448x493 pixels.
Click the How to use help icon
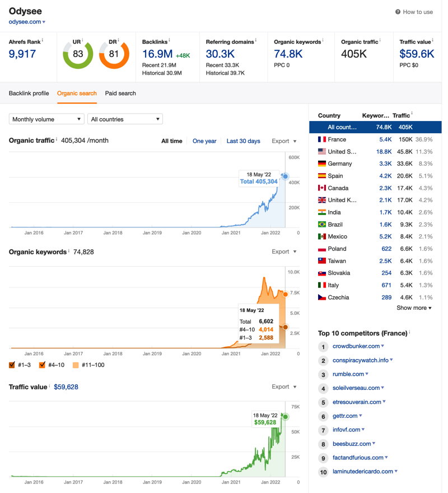(398, 12)
